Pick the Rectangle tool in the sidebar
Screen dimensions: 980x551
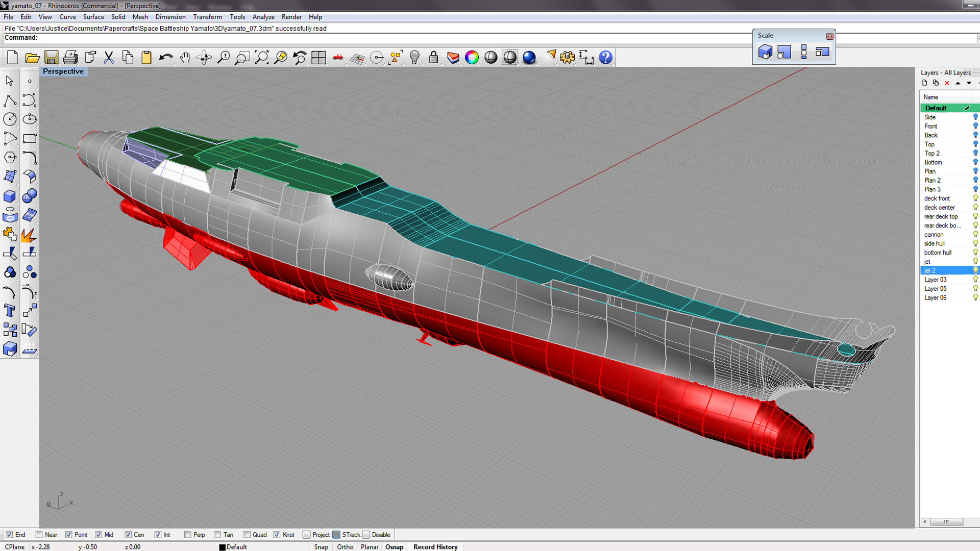tap(30, 138)
